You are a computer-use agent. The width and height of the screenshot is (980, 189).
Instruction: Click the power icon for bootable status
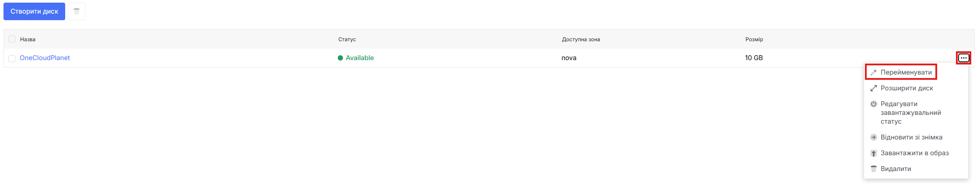pyautogui.click(x=873, y=104)
